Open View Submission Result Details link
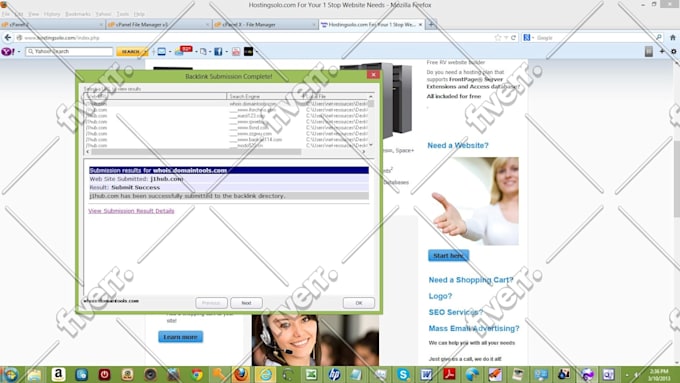Screen dimensions: 680x383 131,211
